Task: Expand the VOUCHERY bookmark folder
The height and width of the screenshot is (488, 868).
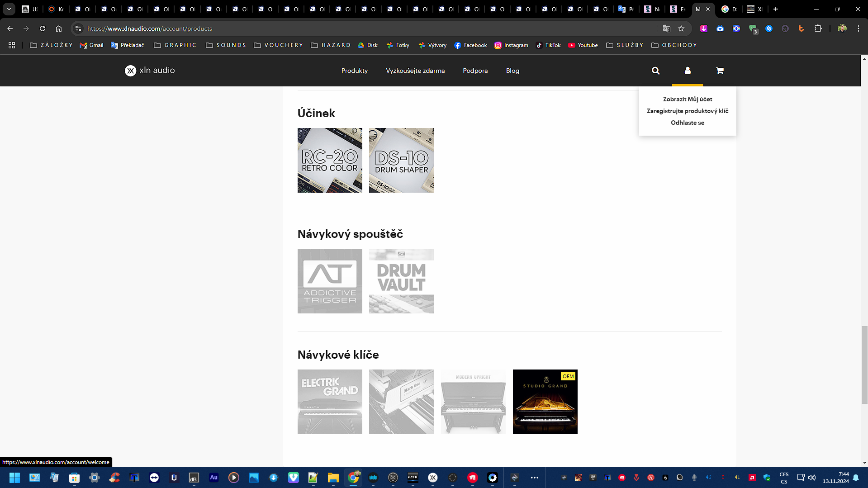Action: (278, 45)
